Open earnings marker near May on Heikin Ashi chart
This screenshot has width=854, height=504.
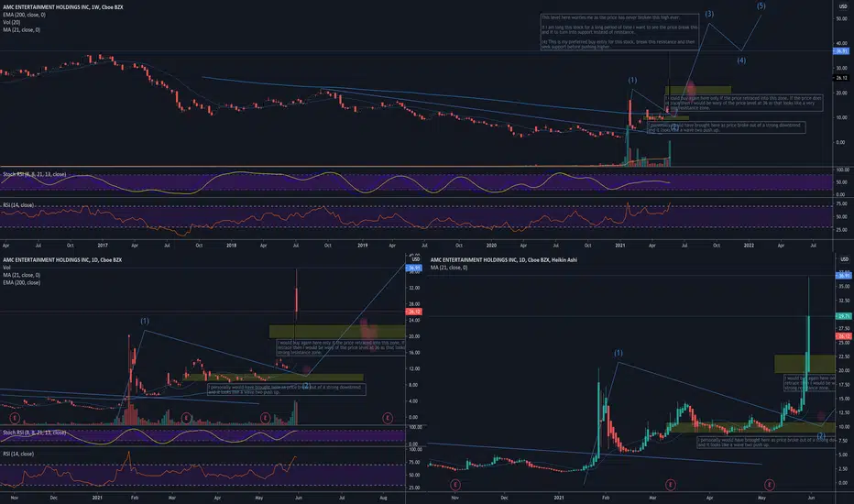[x=770, y=485]
